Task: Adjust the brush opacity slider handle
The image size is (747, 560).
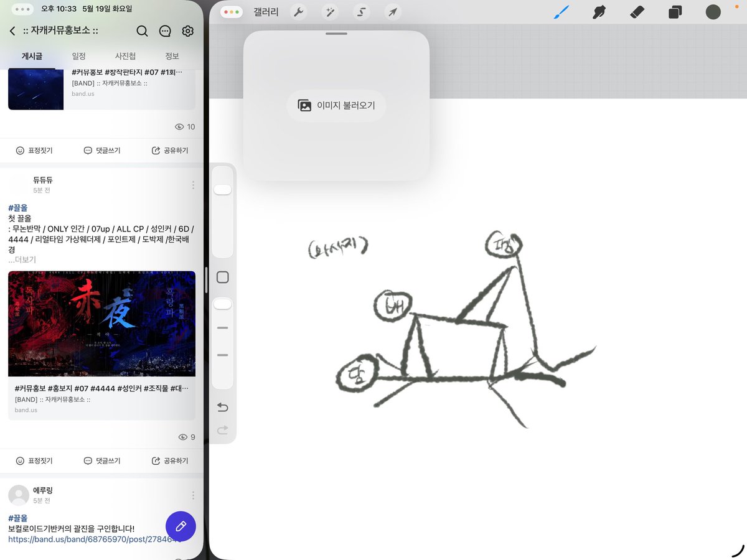Action: pos(223,304)
